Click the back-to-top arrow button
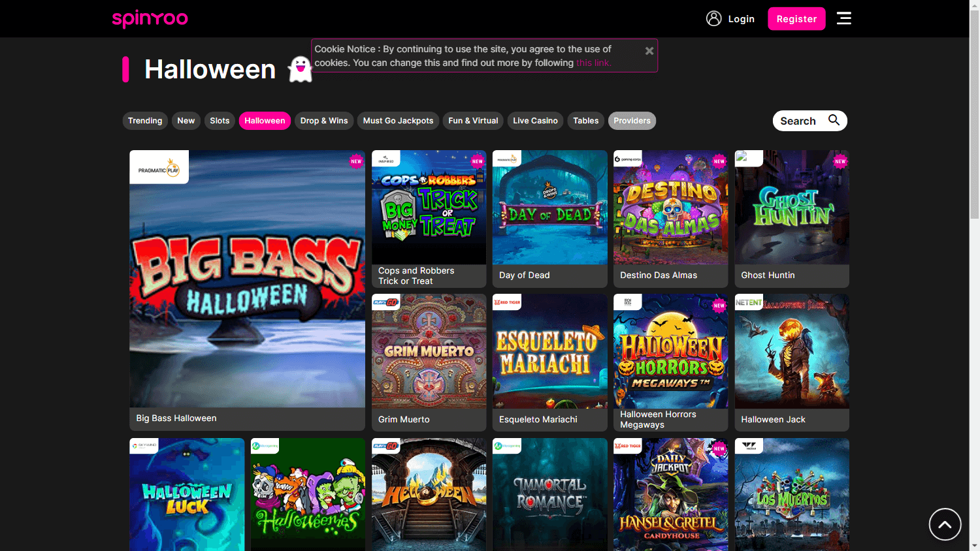This screenshot has height=551, width=980. (945, 524)
